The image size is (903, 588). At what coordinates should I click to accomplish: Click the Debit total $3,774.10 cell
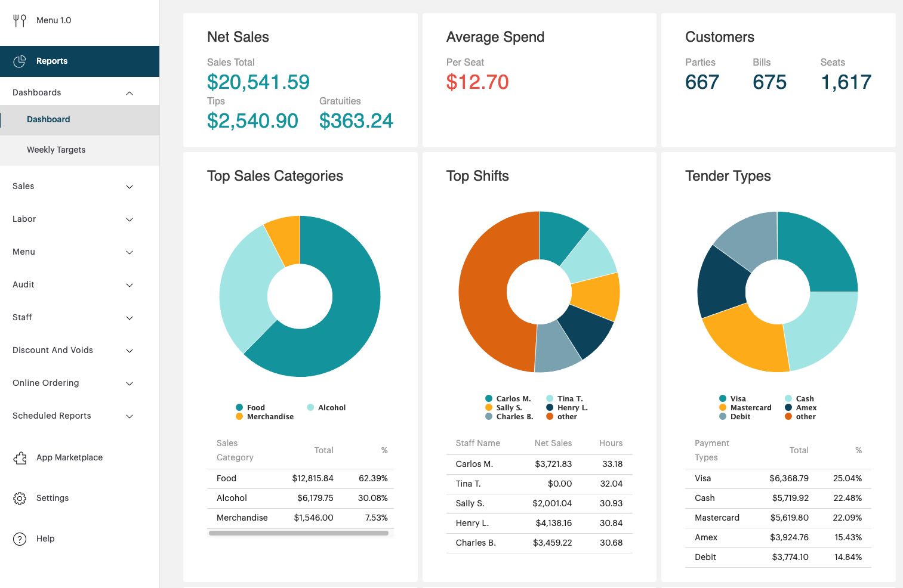pos(790,557)
